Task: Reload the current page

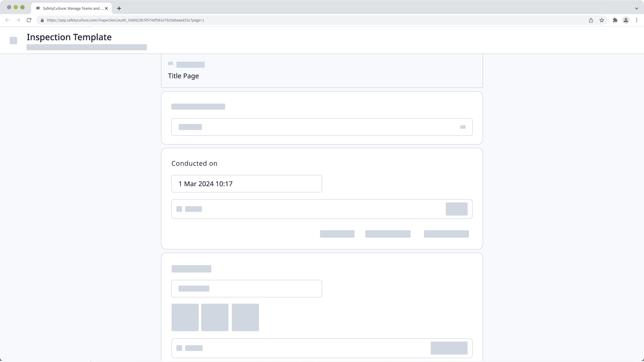Action: coord(29,20)
